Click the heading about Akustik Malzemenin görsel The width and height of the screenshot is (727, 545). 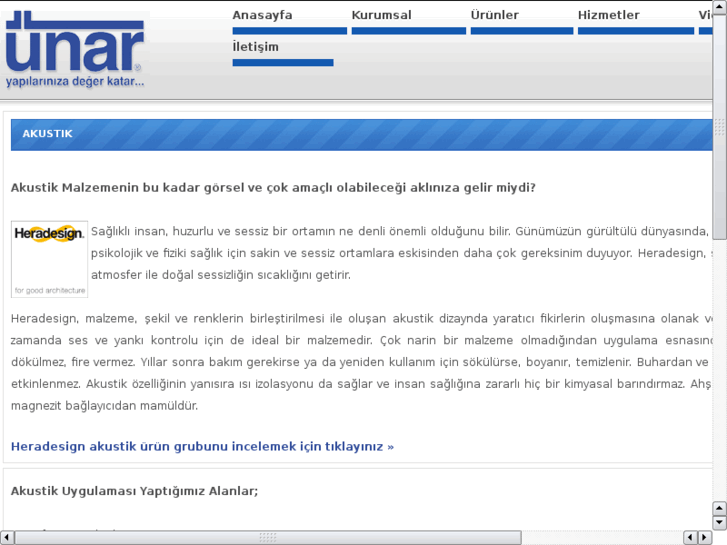point(273,187)
